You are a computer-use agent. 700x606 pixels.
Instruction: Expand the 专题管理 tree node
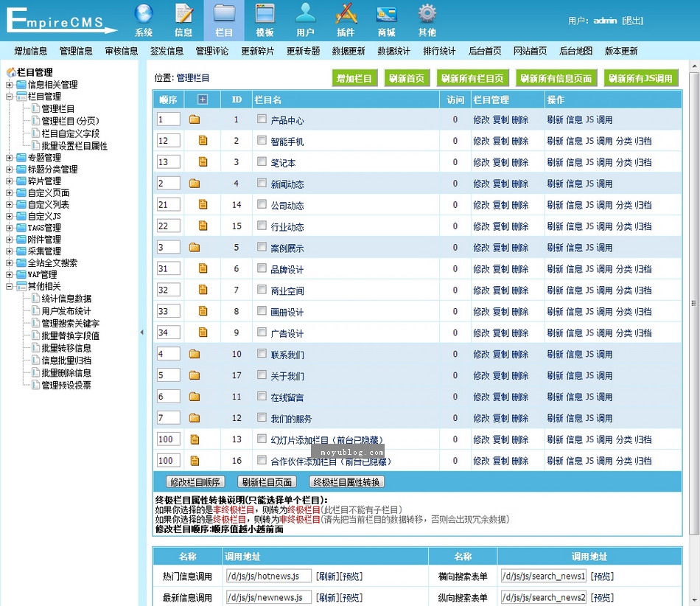pos(9,158)
